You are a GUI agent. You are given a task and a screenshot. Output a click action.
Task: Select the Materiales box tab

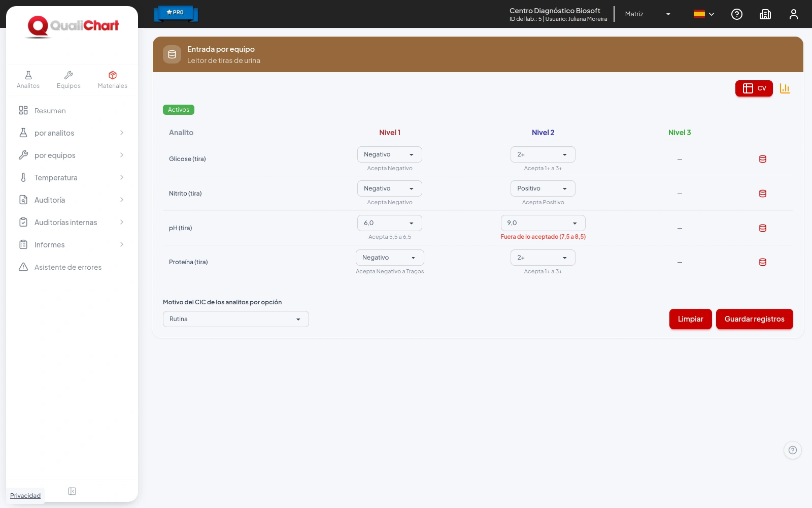(113, 80)
